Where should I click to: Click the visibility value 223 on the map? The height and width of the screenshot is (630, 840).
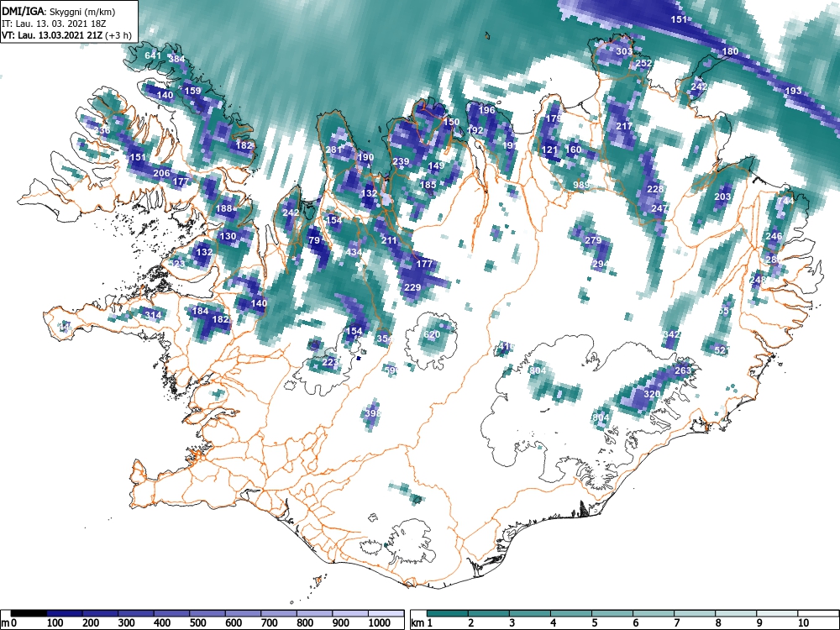[330, 362]
